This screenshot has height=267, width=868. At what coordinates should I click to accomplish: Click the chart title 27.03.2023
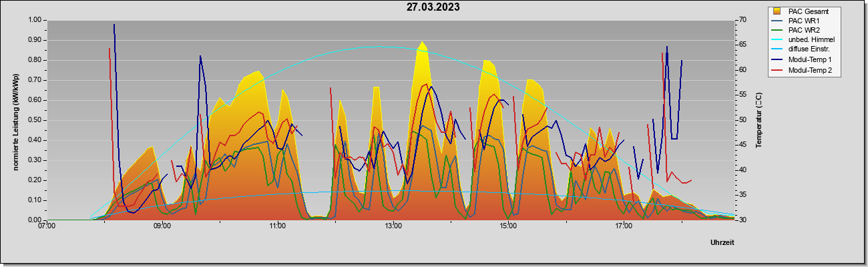point(433,7)
